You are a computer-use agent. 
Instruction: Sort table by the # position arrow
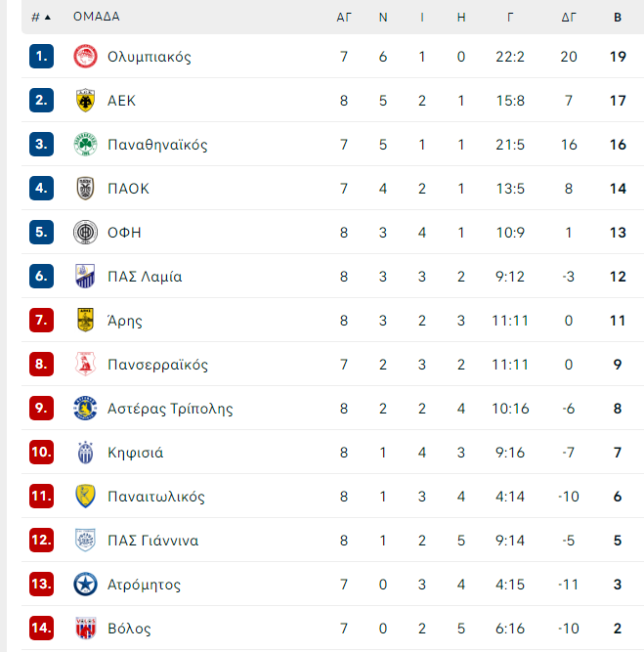point(41,17)
